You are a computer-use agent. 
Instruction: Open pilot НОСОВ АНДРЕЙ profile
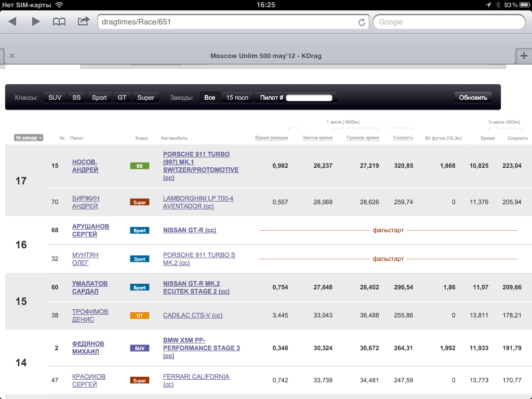coord(85,166)
